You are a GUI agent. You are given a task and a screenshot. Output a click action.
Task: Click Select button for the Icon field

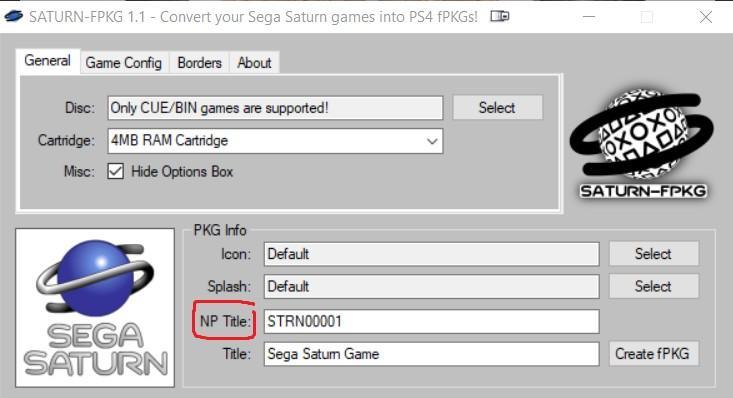coord(654,253)
